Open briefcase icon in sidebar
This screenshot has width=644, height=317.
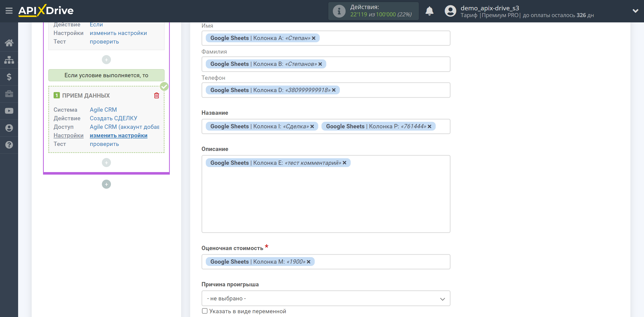click(9, 94)
